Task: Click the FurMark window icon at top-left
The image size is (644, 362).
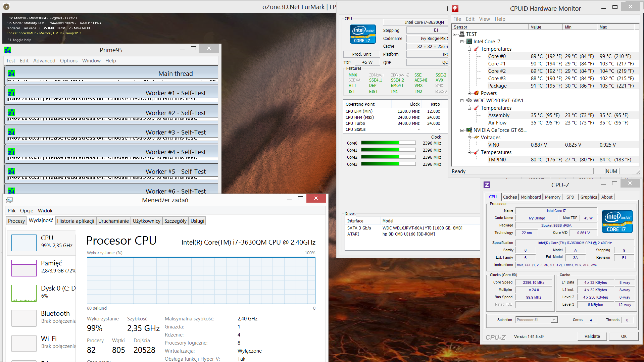Action: click(6, 6)
